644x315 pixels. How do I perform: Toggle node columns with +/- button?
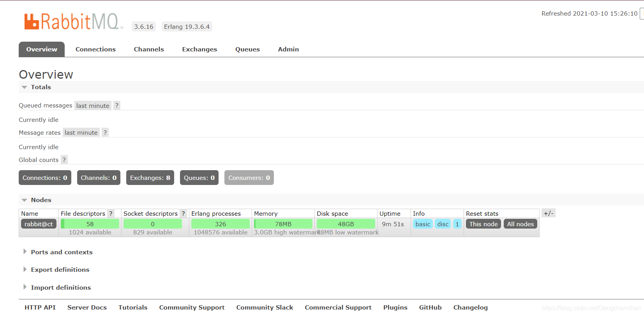[x=549, y=213]
